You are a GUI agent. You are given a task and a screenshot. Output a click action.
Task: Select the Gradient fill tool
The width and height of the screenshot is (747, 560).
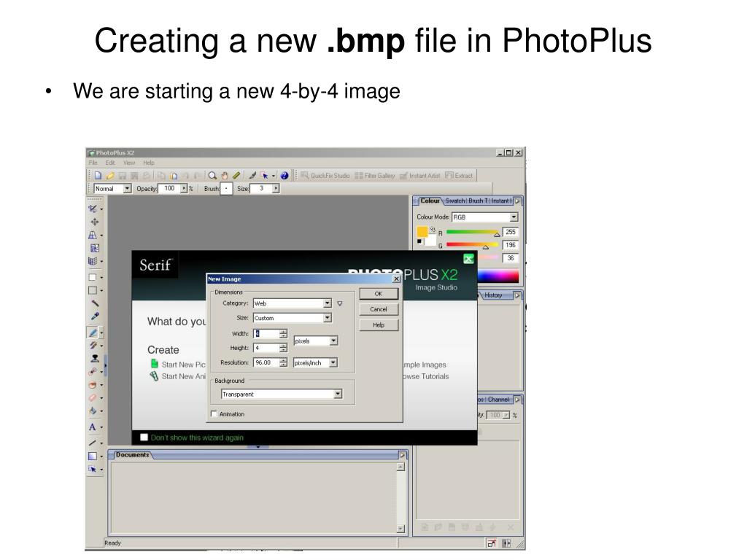point(93,456)
